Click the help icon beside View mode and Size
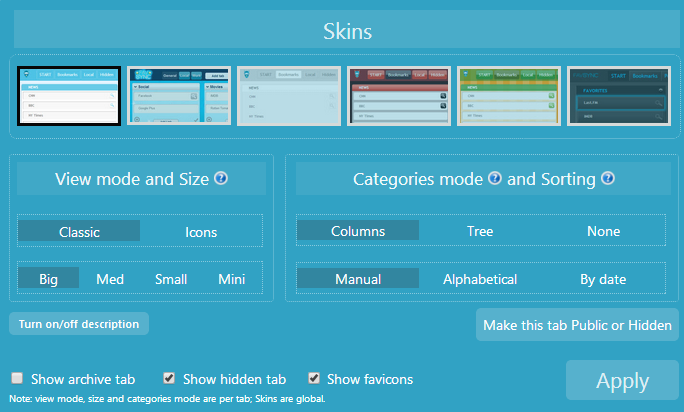This screenshot has height=412, width=684. [x=221, y=179]
